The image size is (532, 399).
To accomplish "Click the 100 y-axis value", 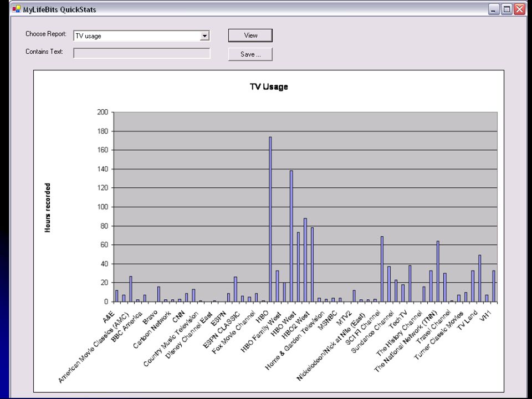I will click(x=103, y=207).
